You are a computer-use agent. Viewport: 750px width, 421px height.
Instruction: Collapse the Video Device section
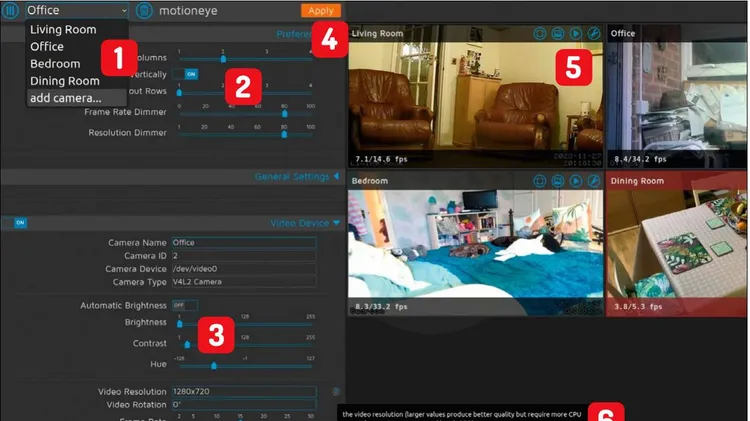(x=305, y=223)
